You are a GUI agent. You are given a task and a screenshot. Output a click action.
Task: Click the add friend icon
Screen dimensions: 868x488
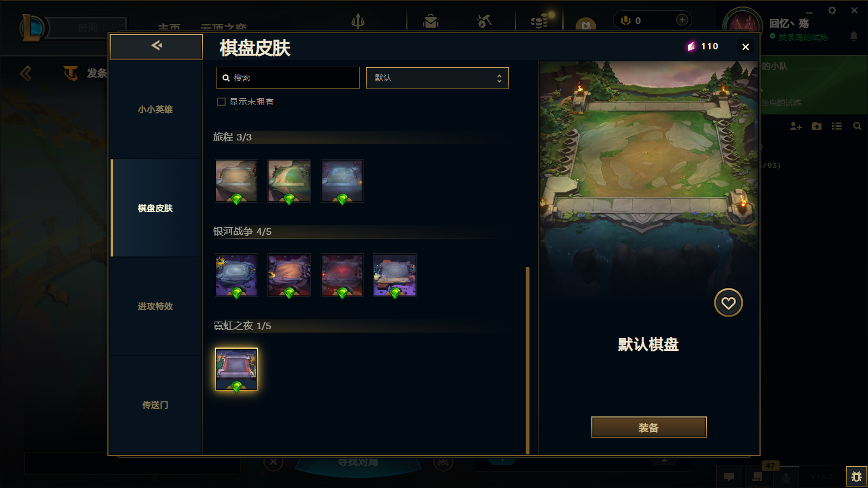[796, 126]
